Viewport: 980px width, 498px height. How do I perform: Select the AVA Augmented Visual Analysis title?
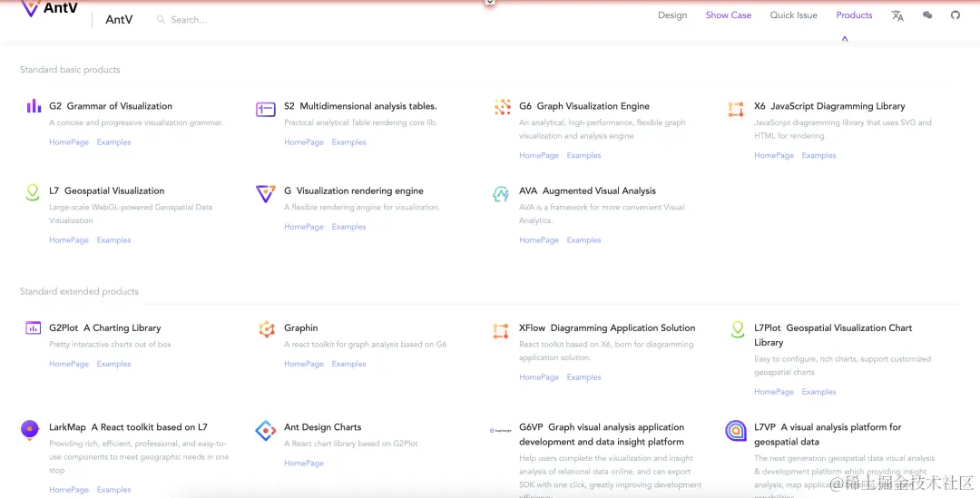[x=587, y=190]
